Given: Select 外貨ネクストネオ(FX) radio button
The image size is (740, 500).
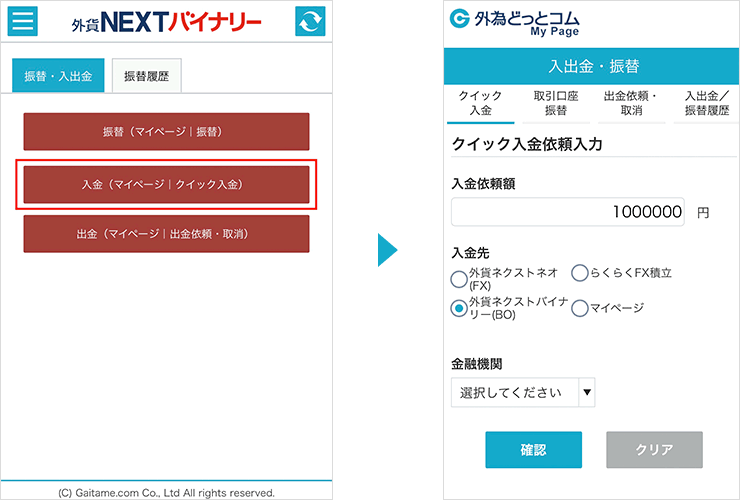Looking at the screenshot, I should [x=459, y=278].
